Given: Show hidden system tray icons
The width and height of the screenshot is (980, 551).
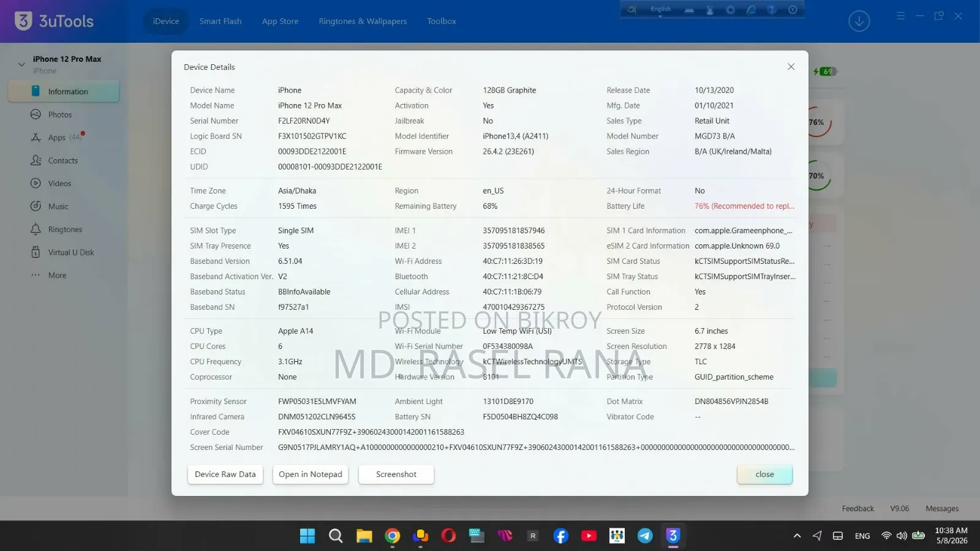Looking at the screenshot, I should [797, 536].
